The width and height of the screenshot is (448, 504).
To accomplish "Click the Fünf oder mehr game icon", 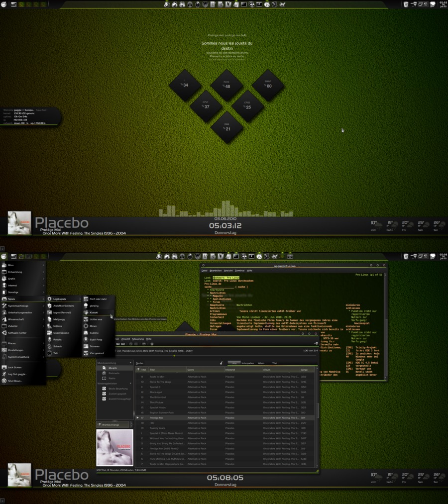I will (86, 299).
